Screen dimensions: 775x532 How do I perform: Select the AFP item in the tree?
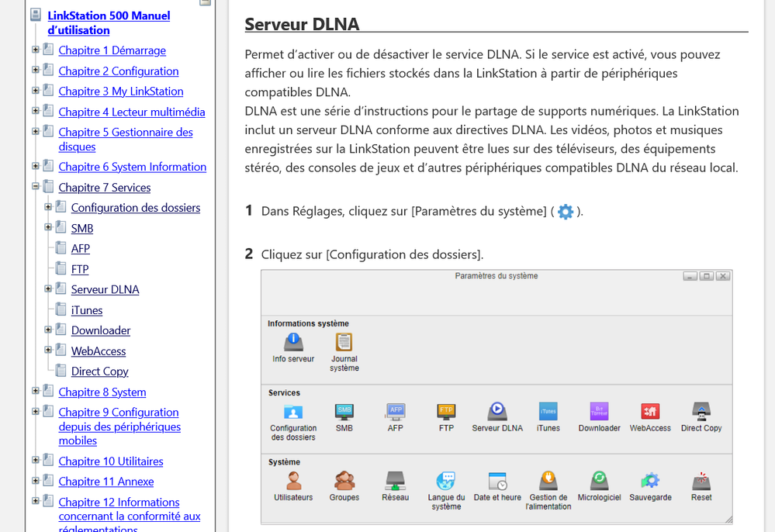tap(81, 248)
